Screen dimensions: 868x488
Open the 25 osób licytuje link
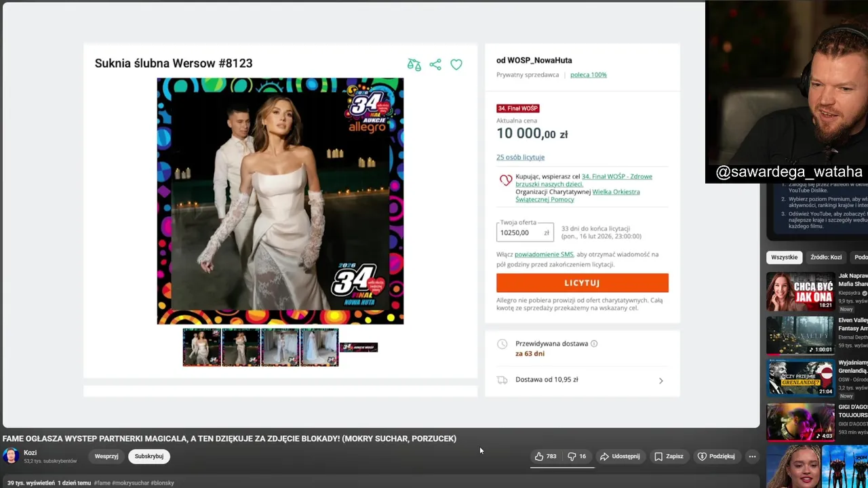click(x=520, y=157)
